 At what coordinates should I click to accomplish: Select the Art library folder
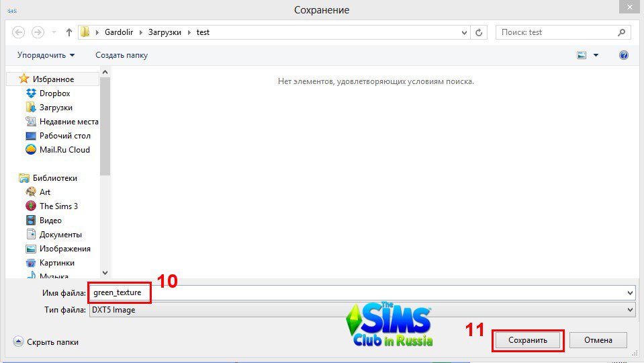[45, 192]
